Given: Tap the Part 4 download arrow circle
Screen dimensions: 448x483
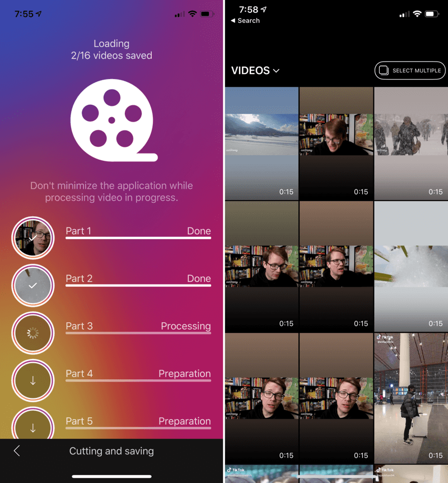Looking at the screenshot, I should tap(32, 381).
